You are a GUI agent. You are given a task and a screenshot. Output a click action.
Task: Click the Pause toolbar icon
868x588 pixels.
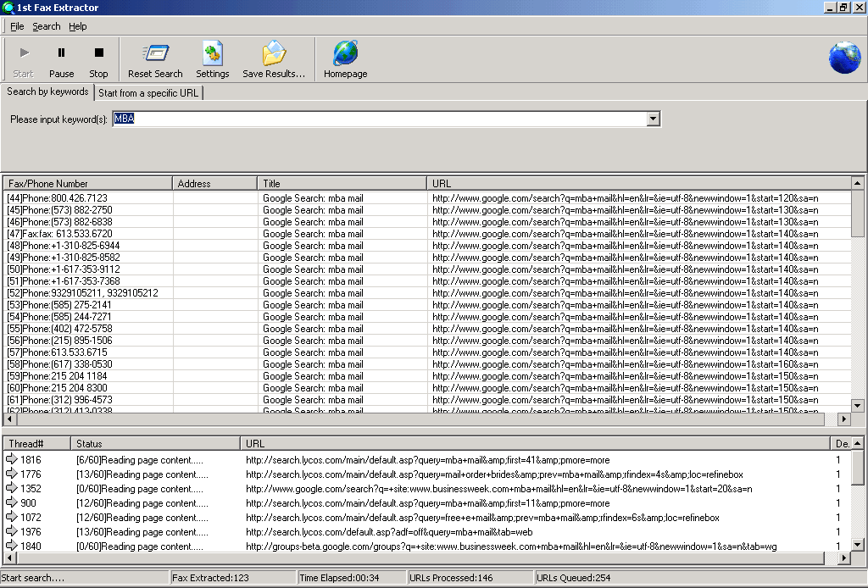click(x=61, y=54)
